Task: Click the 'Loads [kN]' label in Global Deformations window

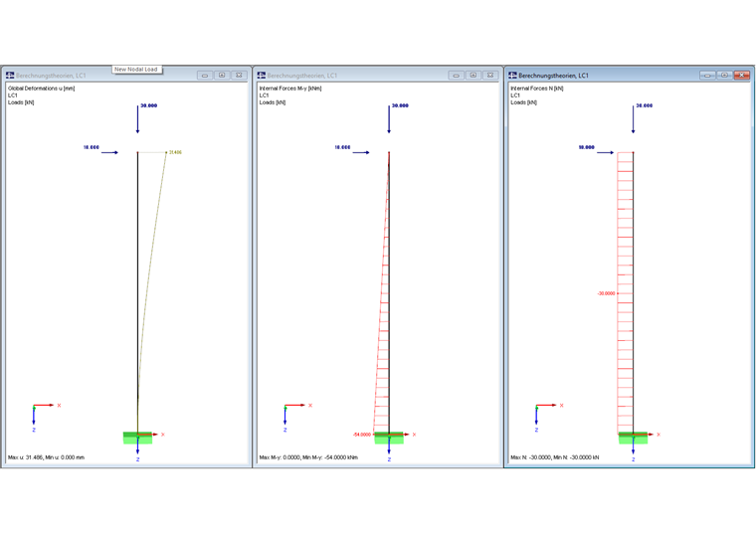Action: pyautogui.click(x=21, y=102)
